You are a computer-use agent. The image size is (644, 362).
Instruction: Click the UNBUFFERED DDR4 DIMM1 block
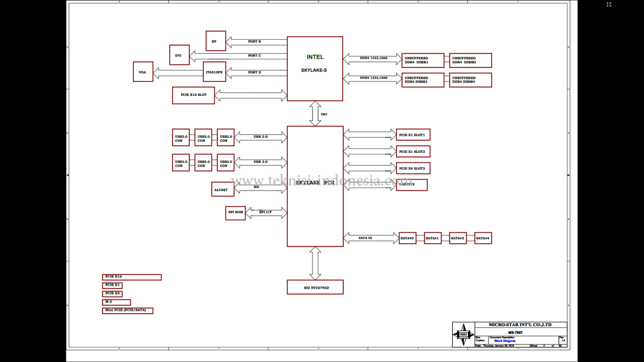point(423,60)
